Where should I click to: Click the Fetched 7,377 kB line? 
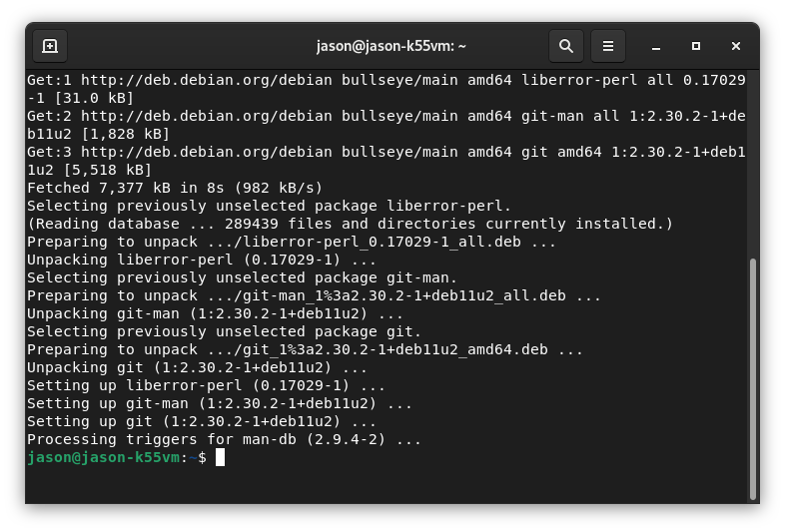(x=175, y=188)
